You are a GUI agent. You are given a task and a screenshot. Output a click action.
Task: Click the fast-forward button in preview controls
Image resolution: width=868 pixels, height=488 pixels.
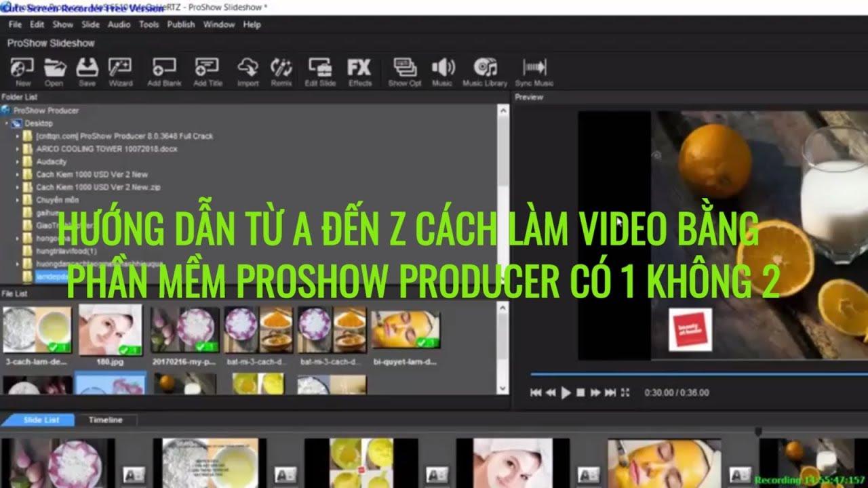595,392
